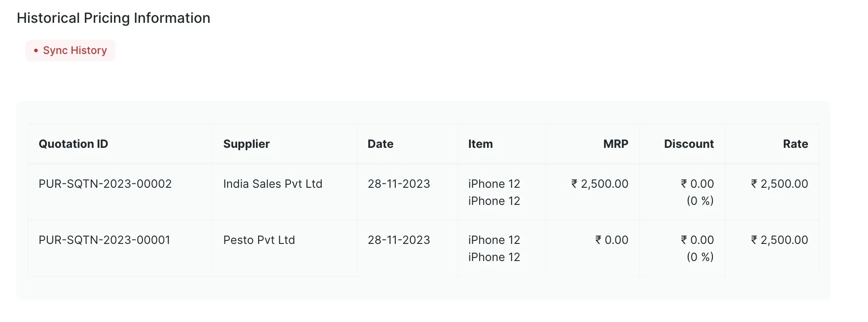Open quotation PUR-SQTN-2023-00001

pos(104,240)
